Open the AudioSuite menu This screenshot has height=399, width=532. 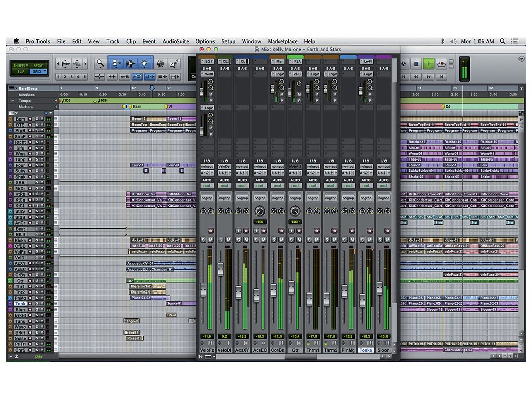tap(176, 41)
